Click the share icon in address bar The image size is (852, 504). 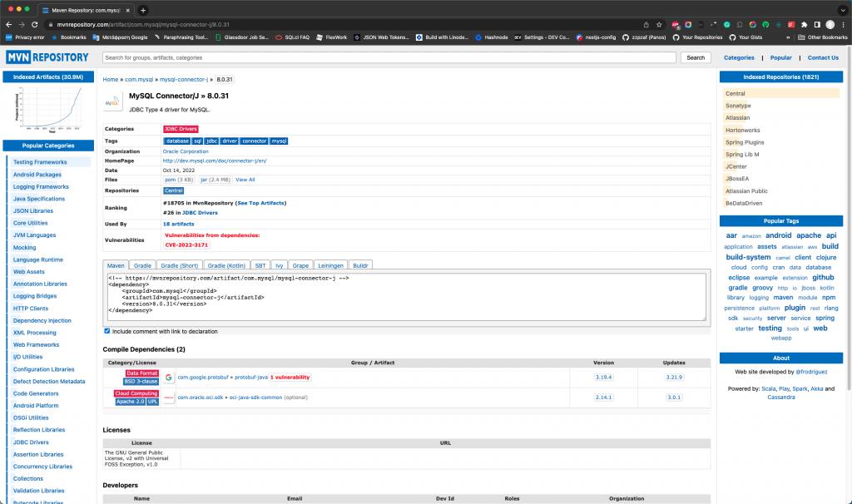pos(646,24)
